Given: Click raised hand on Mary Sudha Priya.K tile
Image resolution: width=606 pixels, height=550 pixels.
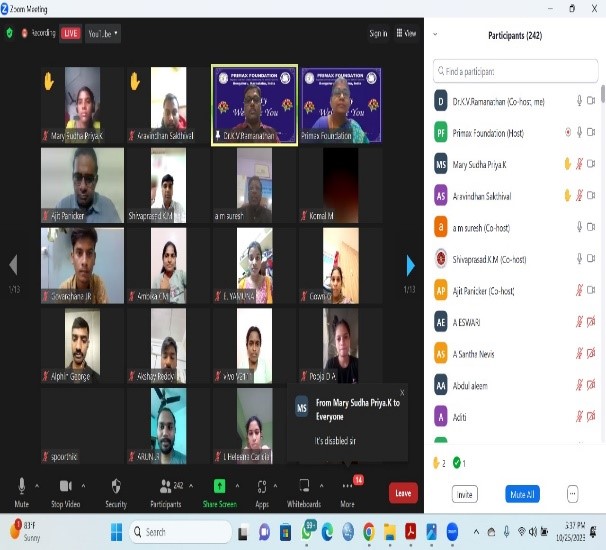Looking at the screenshot, I should 49,82.
